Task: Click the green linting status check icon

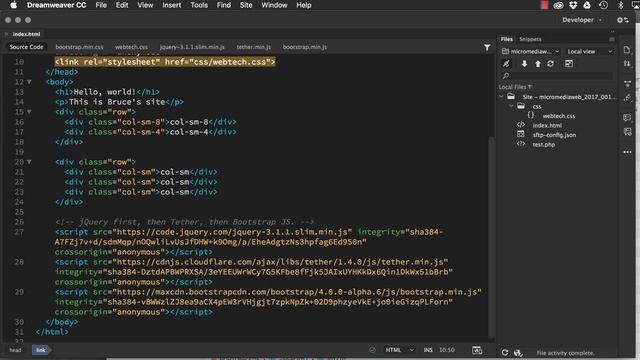Action: 372,350
